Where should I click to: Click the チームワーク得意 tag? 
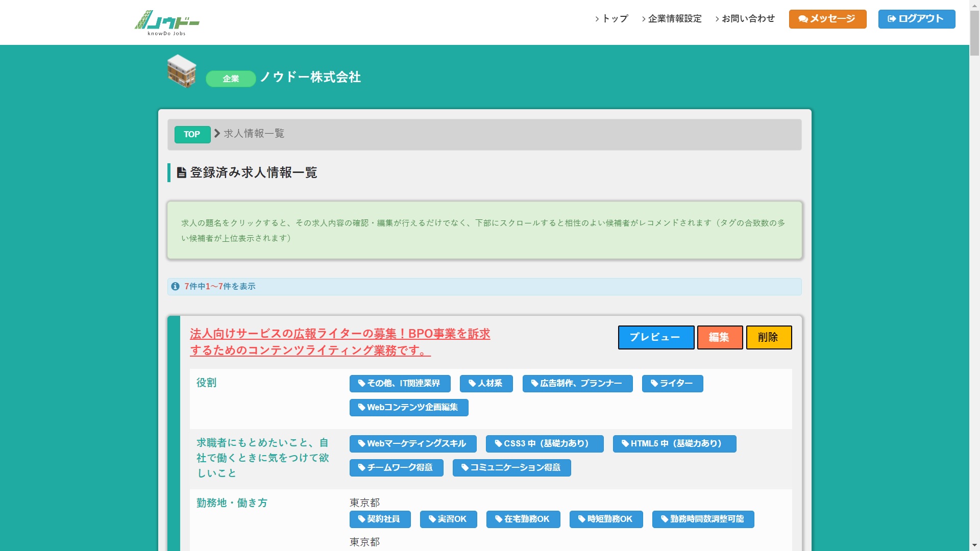pos(396,468)
